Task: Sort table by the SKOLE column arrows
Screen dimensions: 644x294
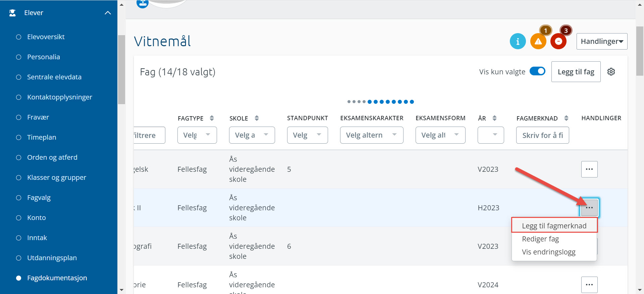Action: 257,118
